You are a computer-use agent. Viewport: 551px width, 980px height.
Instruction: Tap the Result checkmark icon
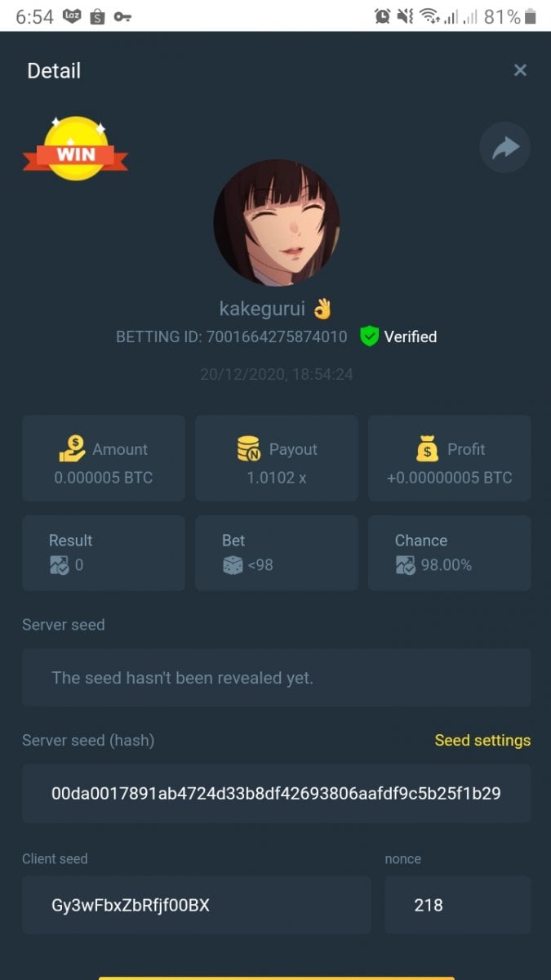(59, 565)
